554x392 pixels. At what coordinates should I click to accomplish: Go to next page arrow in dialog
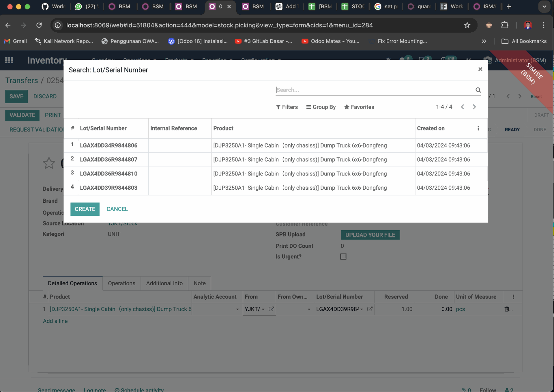474,107
